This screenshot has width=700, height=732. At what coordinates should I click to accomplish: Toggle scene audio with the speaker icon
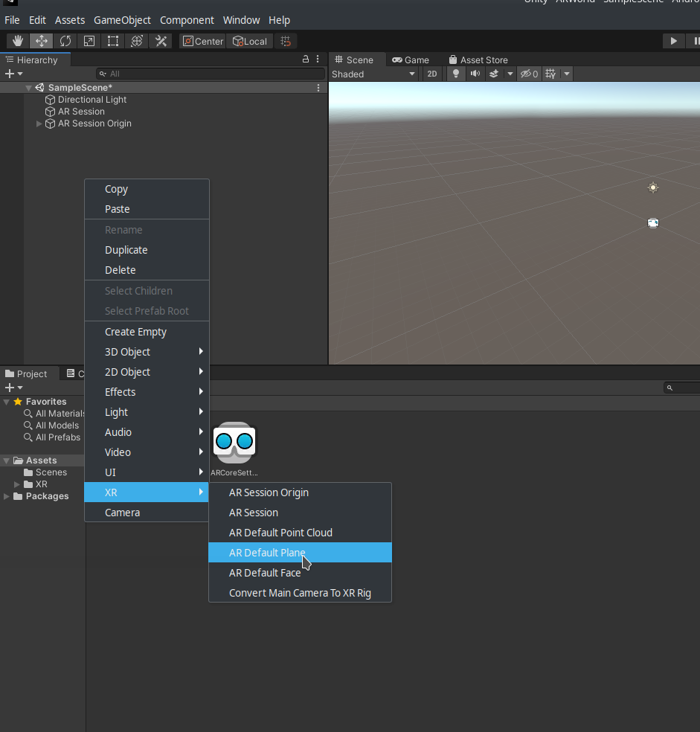[x=475, y=74]
